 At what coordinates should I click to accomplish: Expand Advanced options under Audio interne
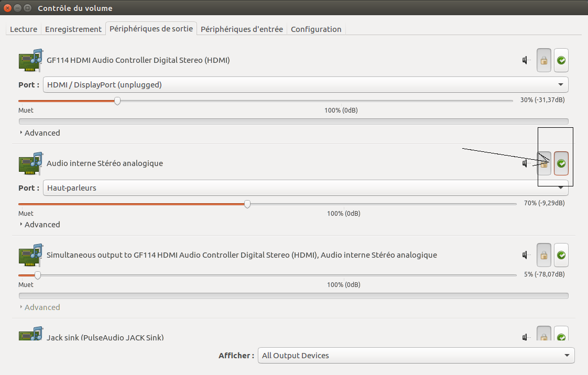tap(40, 225)
